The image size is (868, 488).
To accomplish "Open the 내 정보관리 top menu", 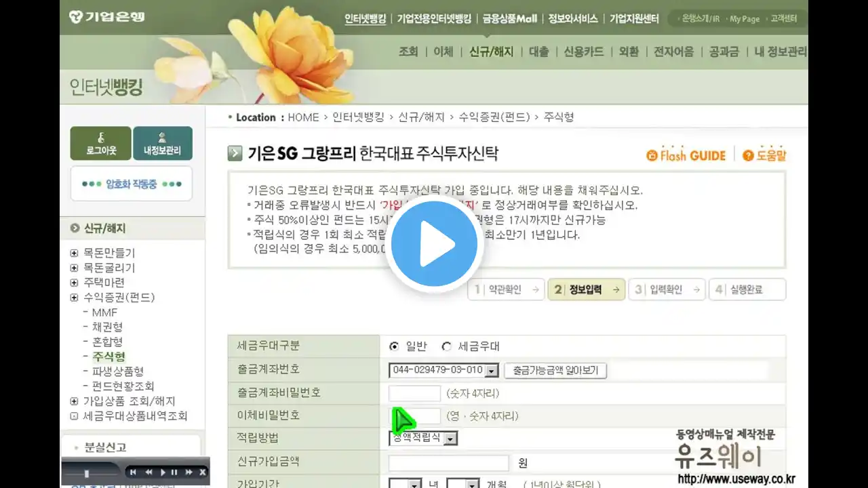I will tap(781, 52).
